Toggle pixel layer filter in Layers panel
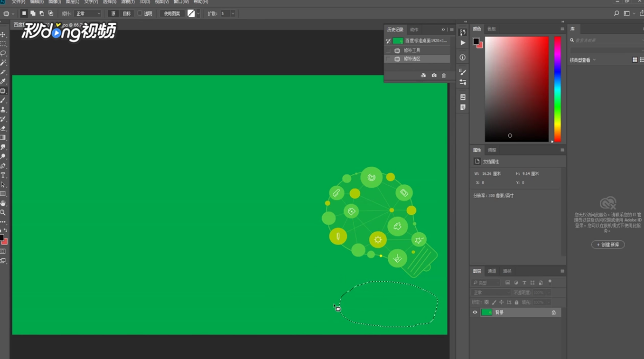The height and width of the screenshot is (359, 644). tap(508, 283)
